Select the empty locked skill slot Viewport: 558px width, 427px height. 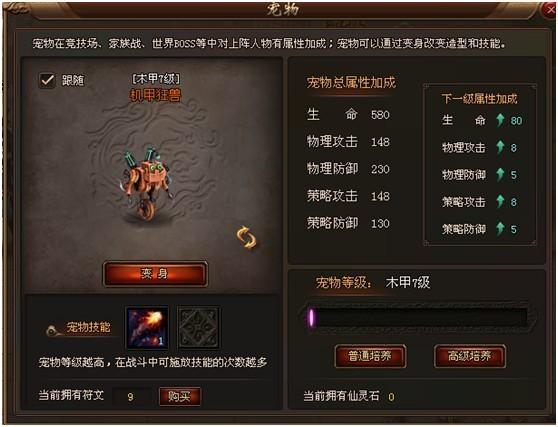(x=198, y=328)
